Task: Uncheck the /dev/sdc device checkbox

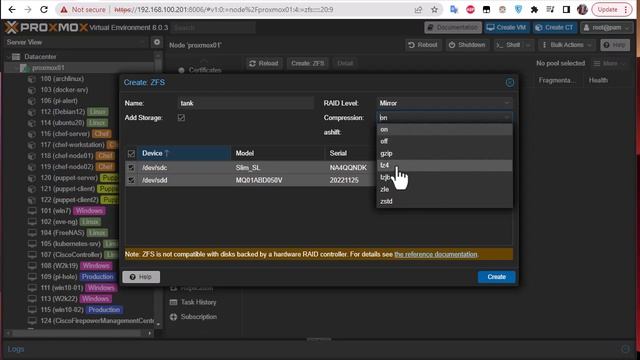Action: 131,168
